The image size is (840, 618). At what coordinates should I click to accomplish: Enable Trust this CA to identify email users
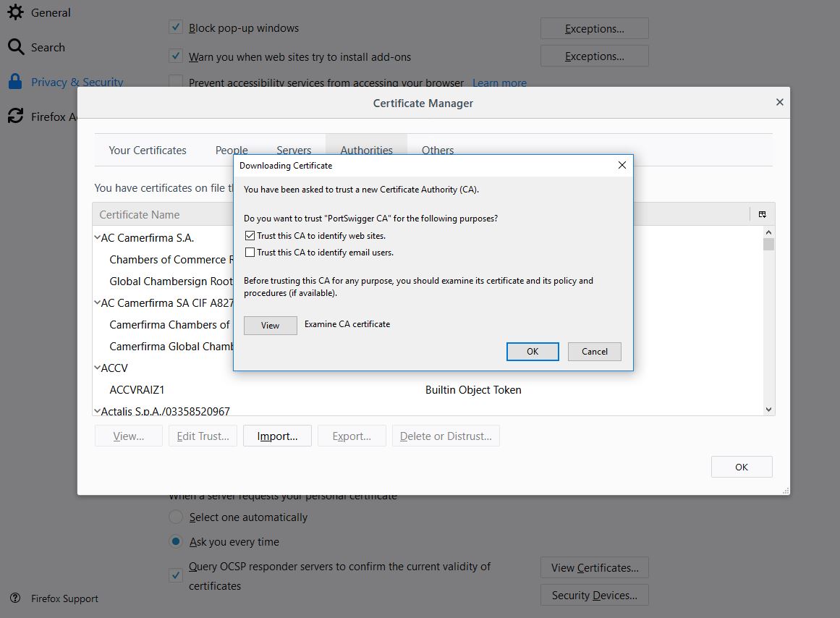pyautogui.click(x=250, y=252)
